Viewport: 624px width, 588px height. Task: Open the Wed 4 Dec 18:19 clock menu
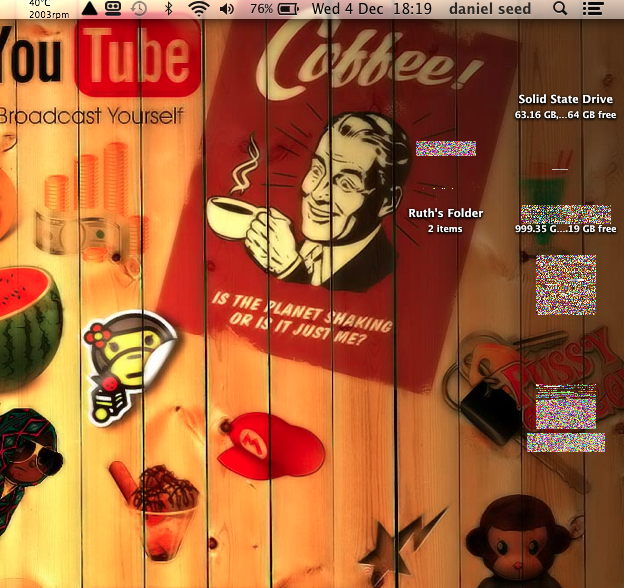(372, 9)
